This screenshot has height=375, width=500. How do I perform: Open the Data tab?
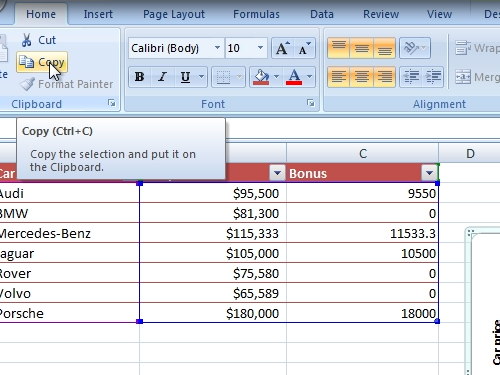pyautogui.click(x=322, y=14)
